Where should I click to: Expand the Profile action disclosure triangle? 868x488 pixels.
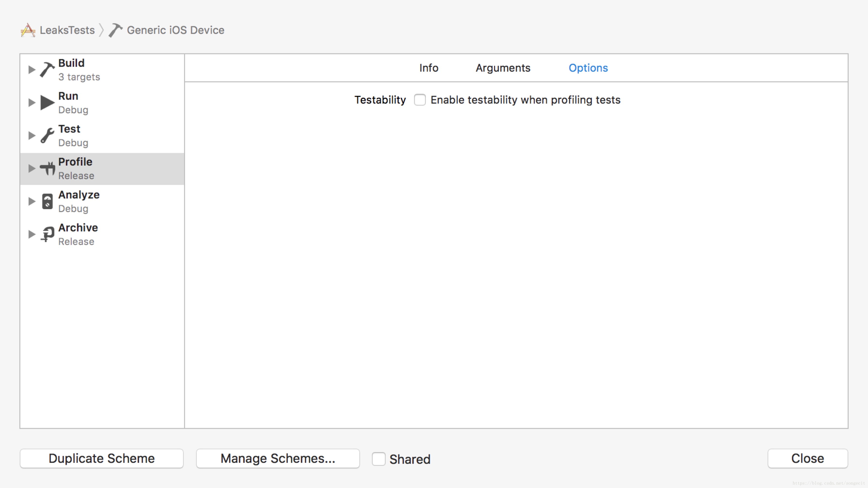point(32,168)
